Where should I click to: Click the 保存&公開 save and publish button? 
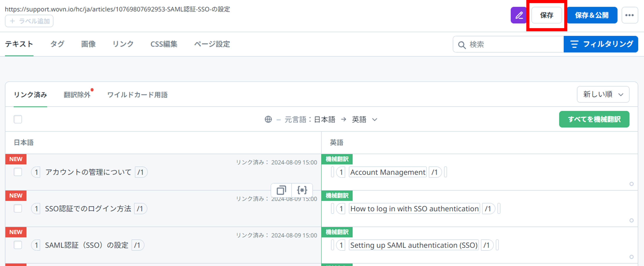(592, 15)
